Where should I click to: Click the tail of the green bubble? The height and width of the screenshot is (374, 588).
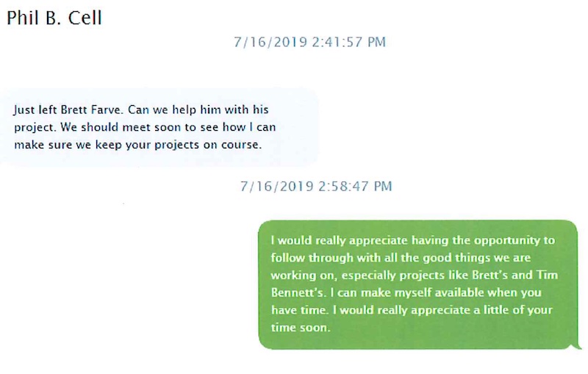(576, 345)
